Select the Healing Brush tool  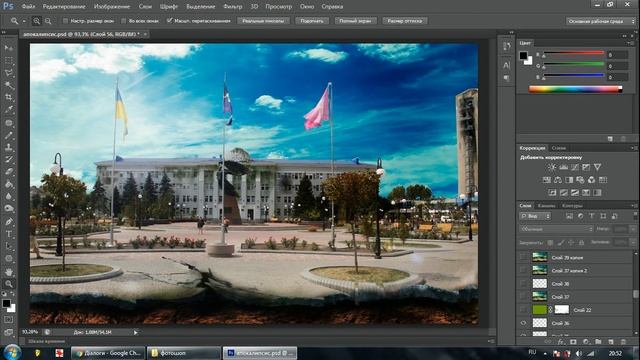tap(9, 122)
